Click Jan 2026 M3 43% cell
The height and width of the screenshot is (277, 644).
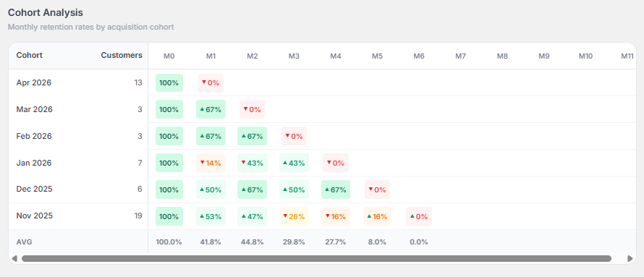294,163
